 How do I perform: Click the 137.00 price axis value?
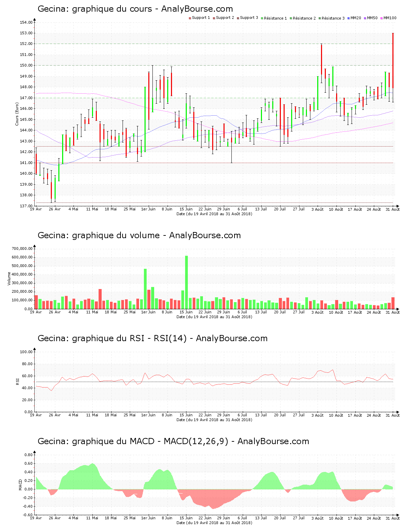coord(26,206)
